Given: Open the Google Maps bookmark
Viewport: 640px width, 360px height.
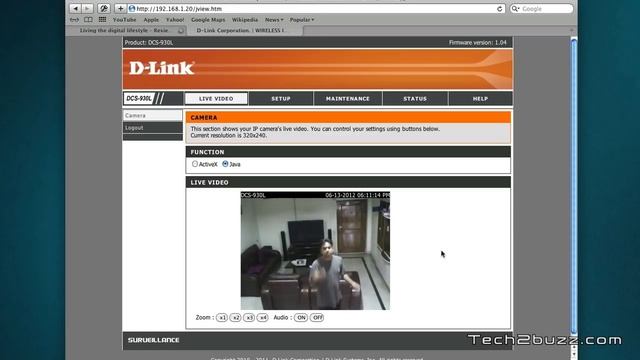Looking at the screenshot, I should pyautogui.click(x=208, y=20).
